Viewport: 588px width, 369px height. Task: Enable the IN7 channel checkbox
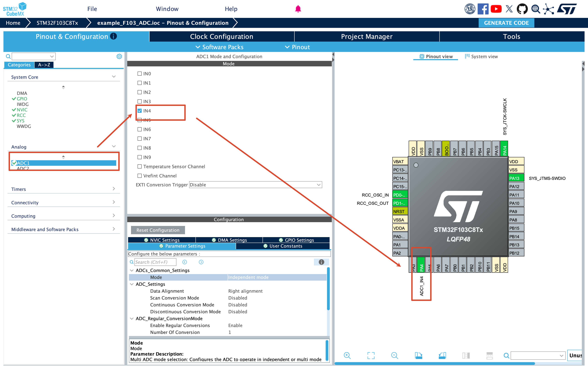[x=140, y=138]
